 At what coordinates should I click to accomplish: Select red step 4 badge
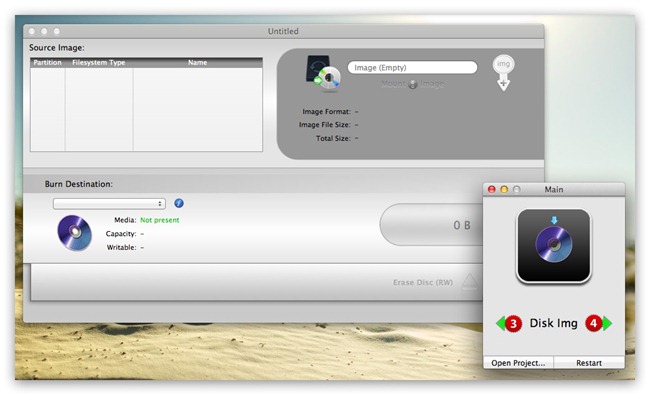594,323
